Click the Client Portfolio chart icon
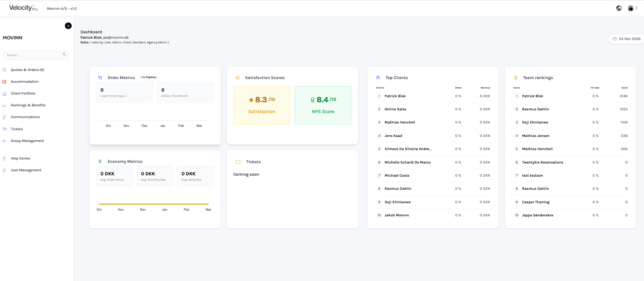Screen dimensions: 644x281 [4, 94]
